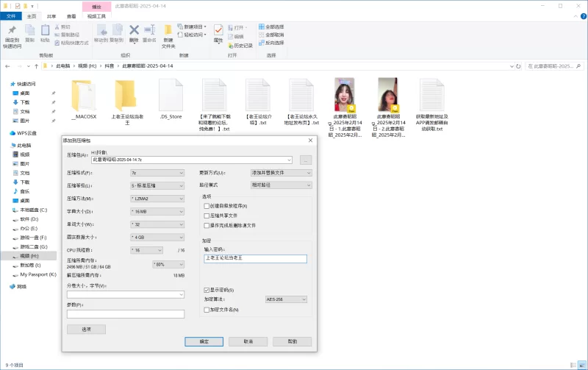Viewport: 588px width, 370px height.
Task: Open the solid block size dropdown showing 4 GB
Action: [x=157, y=237]
